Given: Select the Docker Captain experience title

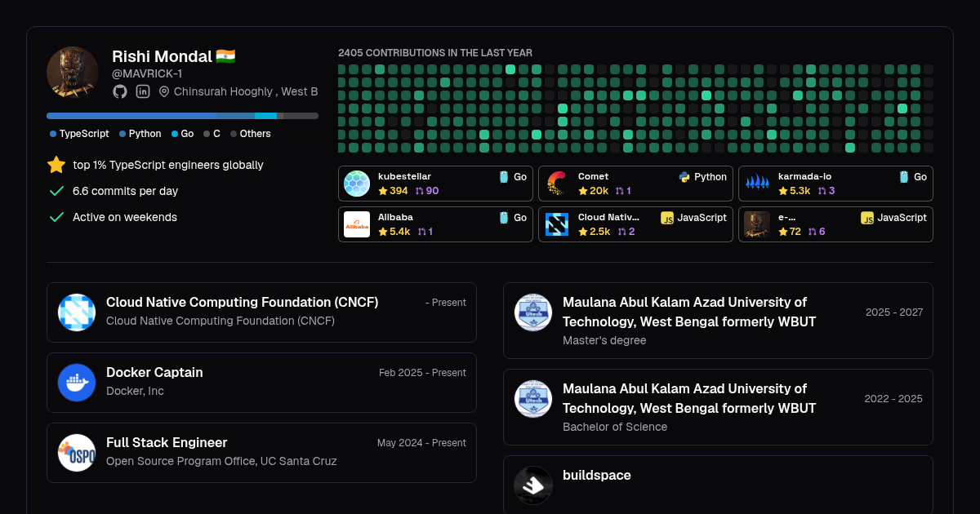Looking at the screenshot, I should pyautogui.click(x=154, y=372).
